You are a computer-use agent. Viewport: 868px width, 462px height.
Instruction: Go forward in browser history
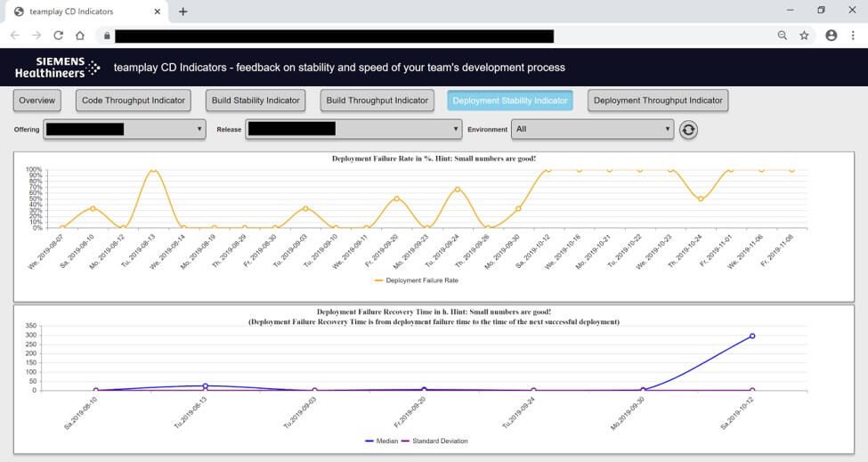(37, 36)
